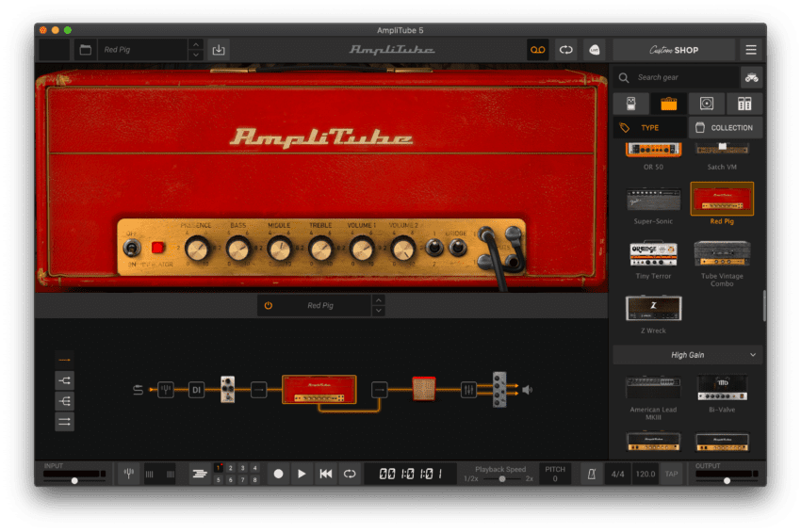801x532 pixels.
Task: Select the two-way parallel routing icon
Action: point(64,380)
